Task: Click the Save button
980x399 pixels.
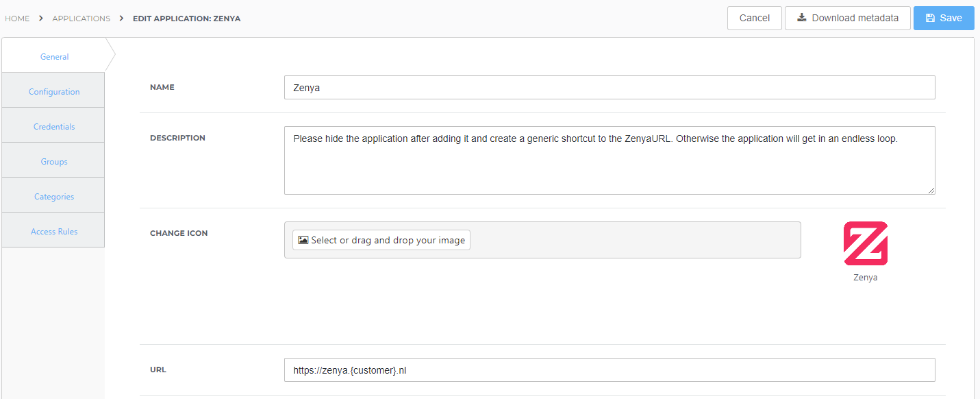Action: point(944,18)
